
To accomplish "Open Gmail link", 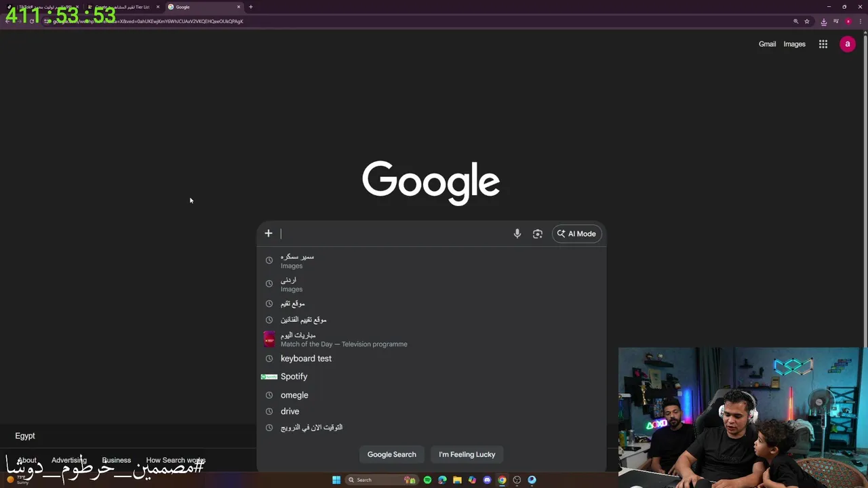I will point(767,44).
